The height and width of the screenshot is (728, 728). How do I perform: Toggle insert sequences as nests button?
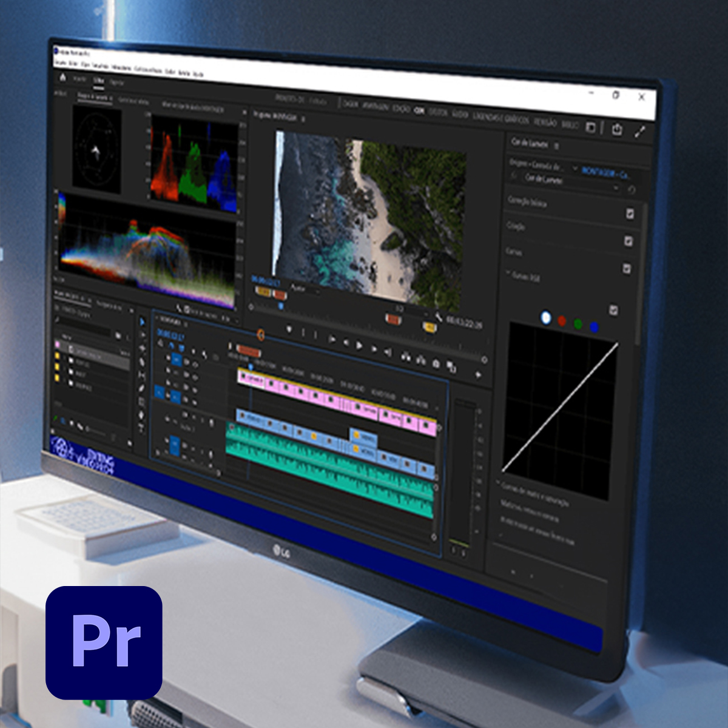point(160,343)
